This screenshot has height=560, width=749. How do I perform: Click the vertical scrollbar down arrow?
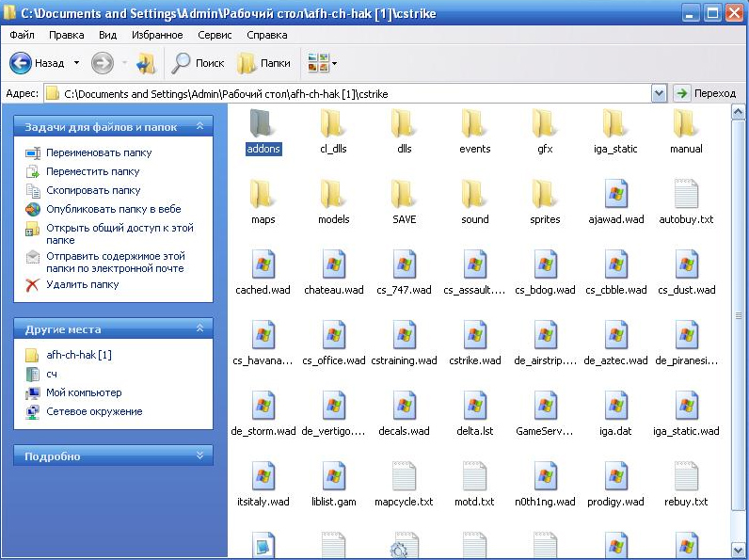(x=738, y=550)
